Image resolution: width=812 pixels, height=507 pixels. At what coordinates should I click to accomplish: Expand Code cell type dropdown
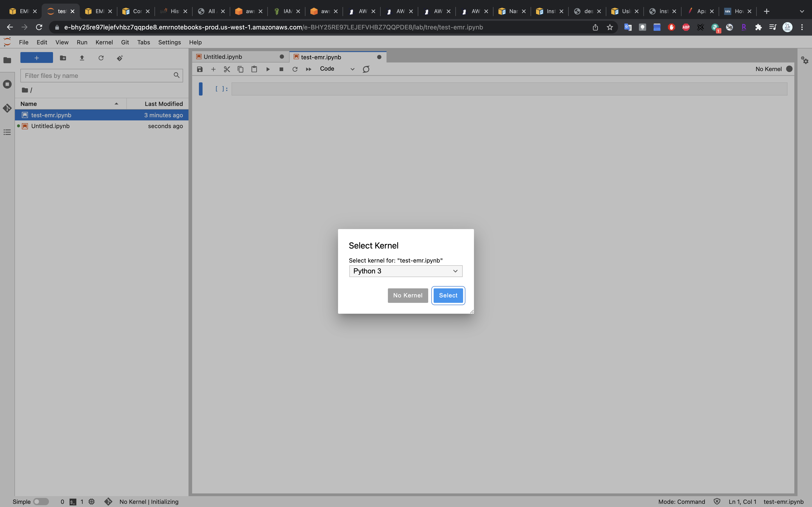coord(337,69)
